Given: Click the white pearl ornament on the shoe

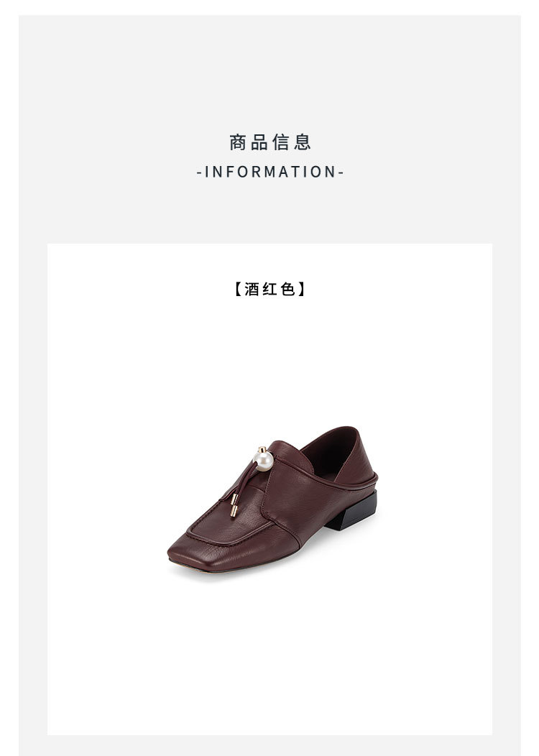Looking at the screenshot, I should coord(264,459).
